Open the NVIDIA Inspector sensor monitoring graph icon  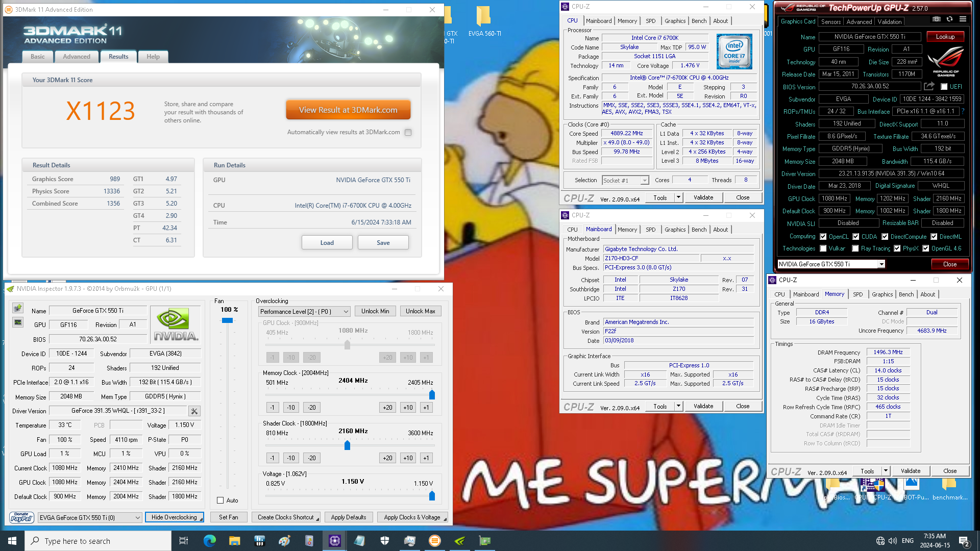[x=18, y=322]
